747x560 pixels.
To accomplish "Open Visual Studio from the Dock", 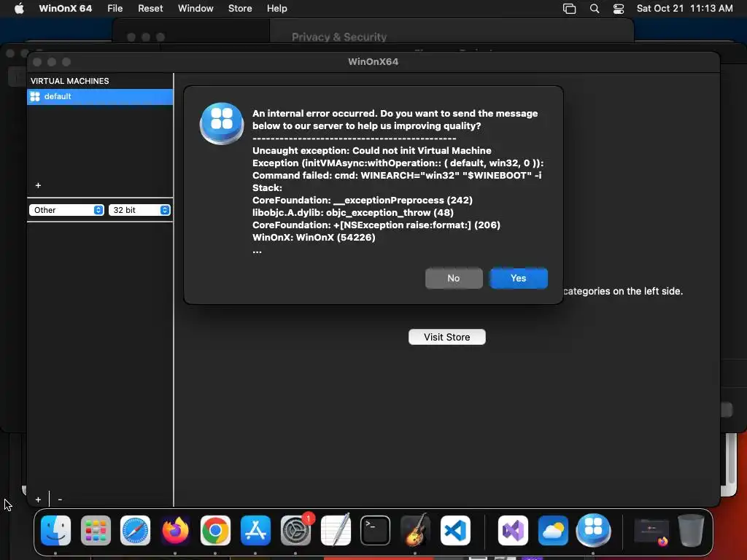I will click(x=513, y=531).
